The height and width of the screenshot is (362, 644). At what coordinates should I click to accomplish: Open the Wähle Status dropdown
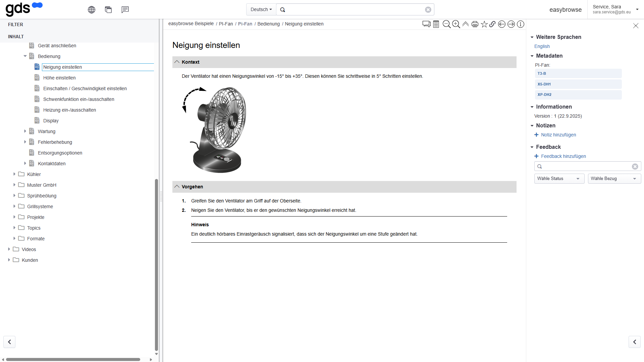click(559, 179)
